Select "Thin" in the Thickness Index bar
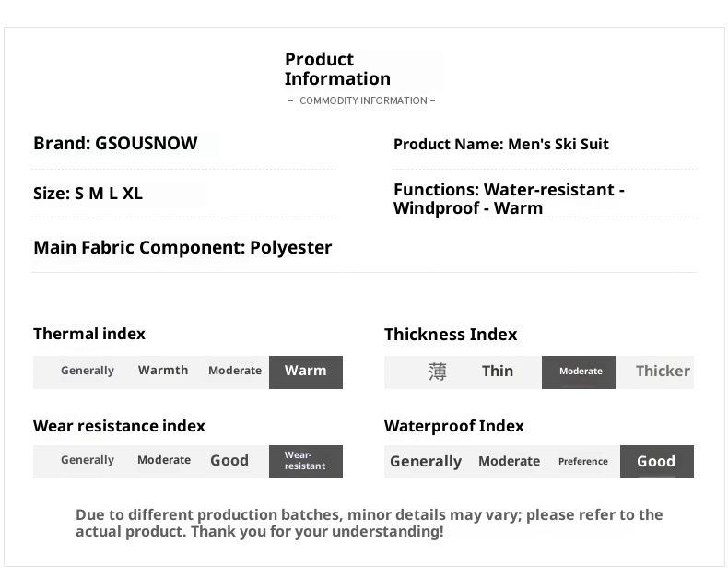Screen dimensions: 728x578 pos(498,372)
